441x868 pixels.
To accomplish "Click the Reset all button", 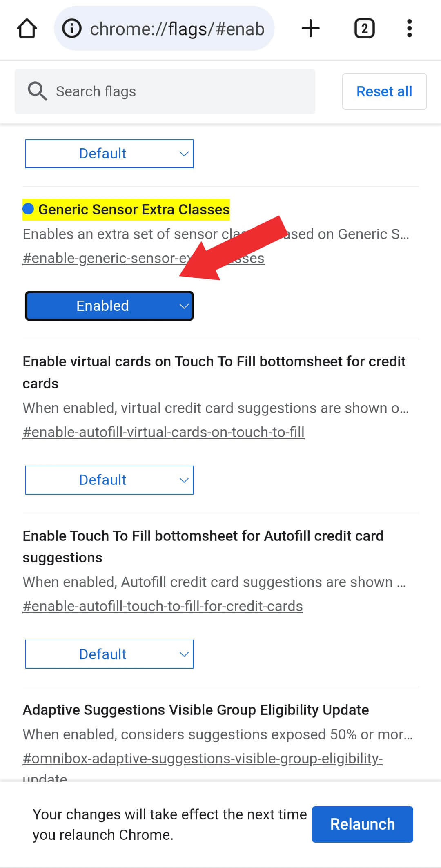I will [x=384, y=91].
